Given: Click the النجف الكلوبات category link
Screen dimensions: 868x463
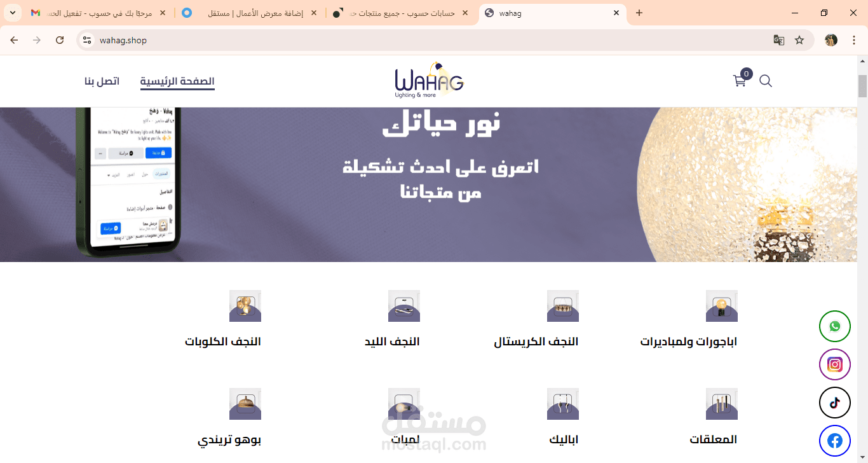Looking at the screenshot, I should click(x=223, y=342).
